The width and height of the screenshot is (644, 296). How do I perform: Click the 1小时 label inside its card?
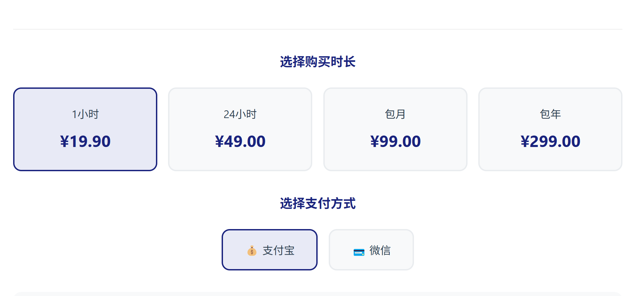click(85, 114)
